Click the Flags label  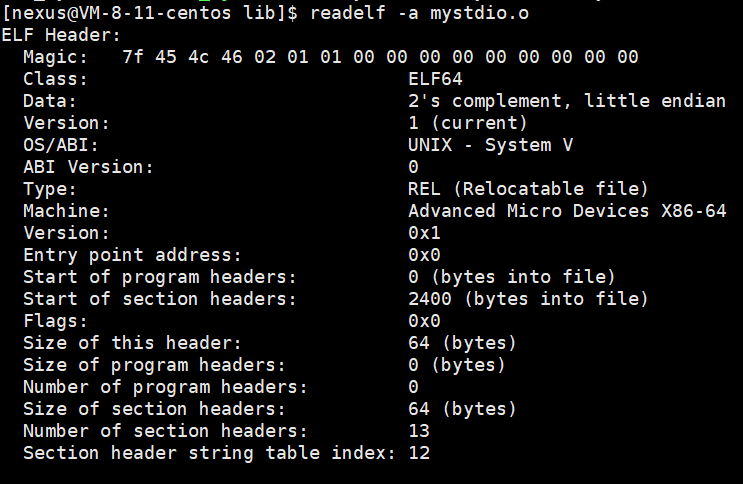click(56, 321)
